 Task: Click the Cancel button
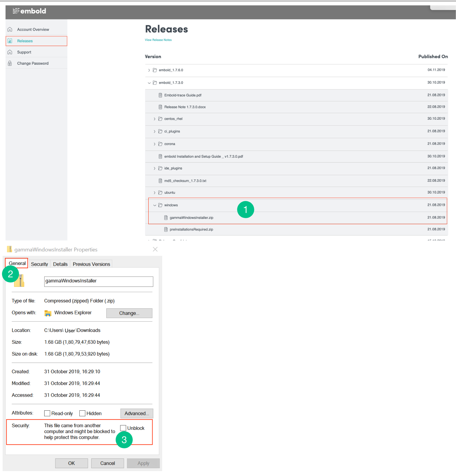pos(108,463)
